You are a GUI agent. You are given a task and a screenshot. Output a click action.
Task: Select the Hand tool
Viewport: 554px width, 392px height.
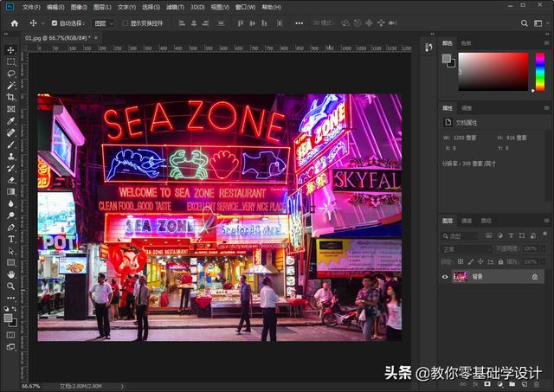click(x=11, y=274)
